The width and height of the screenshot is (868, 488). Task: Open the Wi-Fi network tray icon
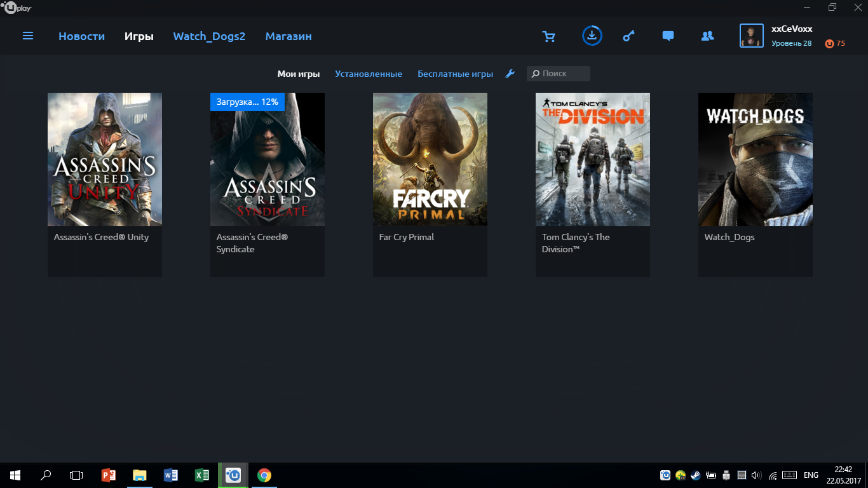click(x=773, y=475)
